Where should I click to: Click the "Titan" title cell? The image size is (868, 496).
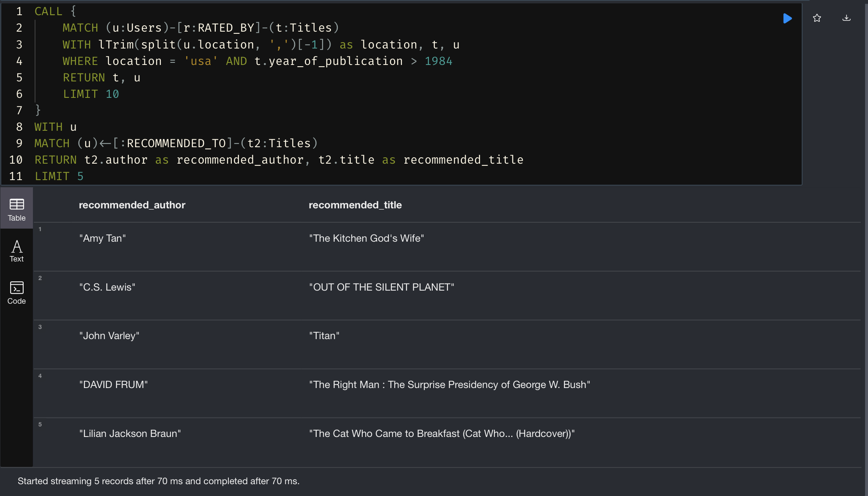(324, 336)
